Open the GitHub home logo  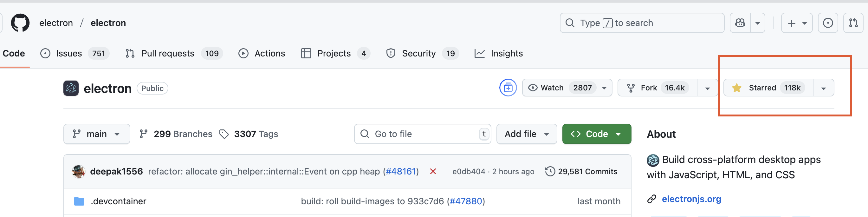pos(20,23)
